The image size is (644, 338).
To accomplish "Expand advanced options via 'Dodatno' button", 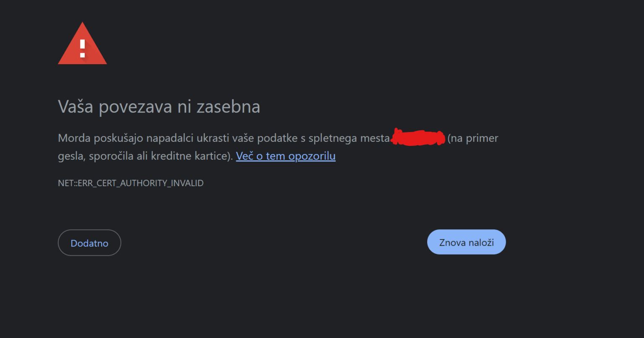I will click(x=89, y=242).
